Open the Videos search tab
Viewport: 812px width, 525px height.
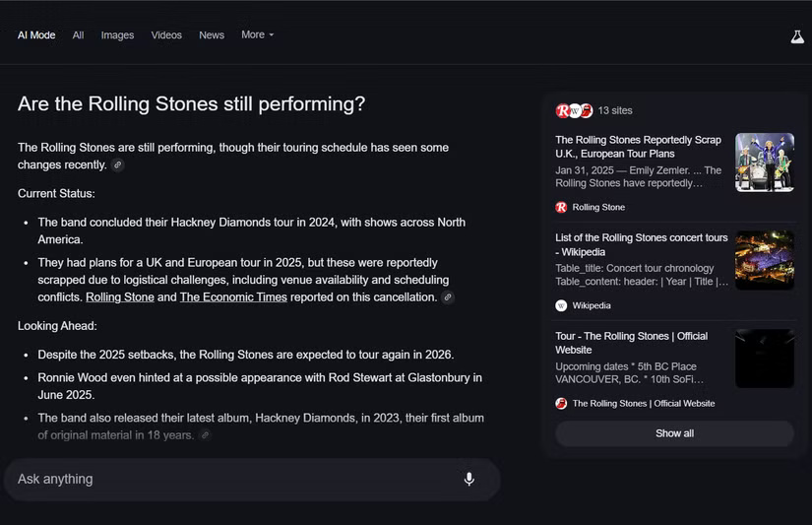pyautogui.click(x=166, y=35)
